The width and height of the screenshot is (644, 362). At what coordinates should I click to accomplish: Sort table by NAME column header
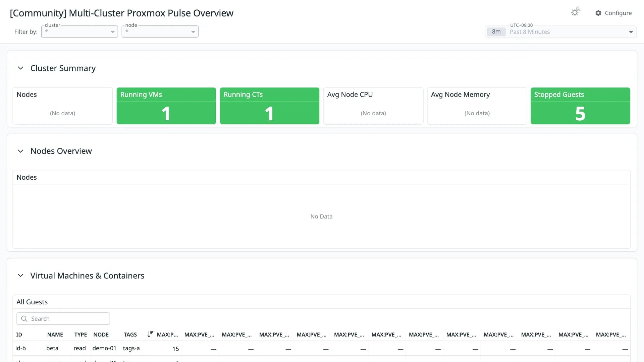tap(55, 335)
